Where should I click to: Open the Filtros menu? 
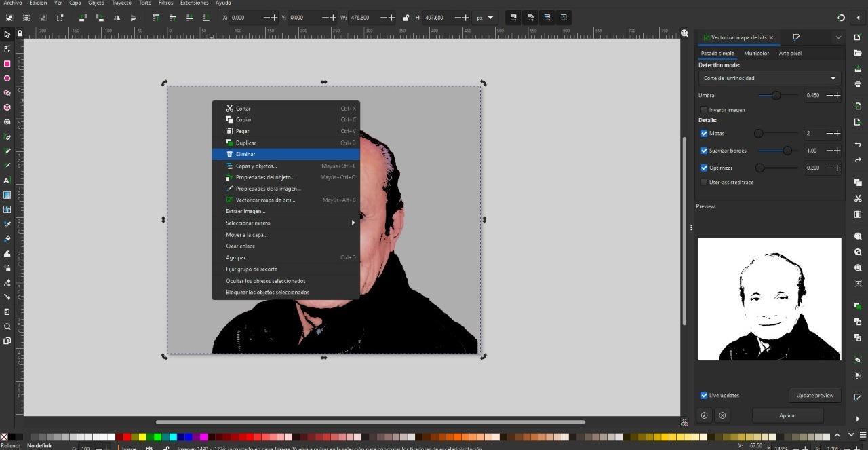click(x=165, y=3)
